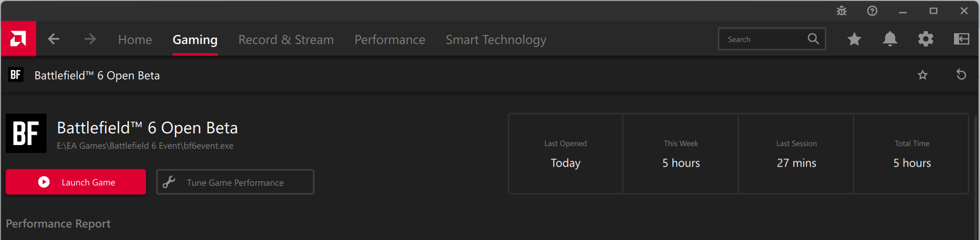Image resolution: width=980 pixels, height=240 pixels.
Task: Open the Smart Technology tab
Action: point(496,39)
